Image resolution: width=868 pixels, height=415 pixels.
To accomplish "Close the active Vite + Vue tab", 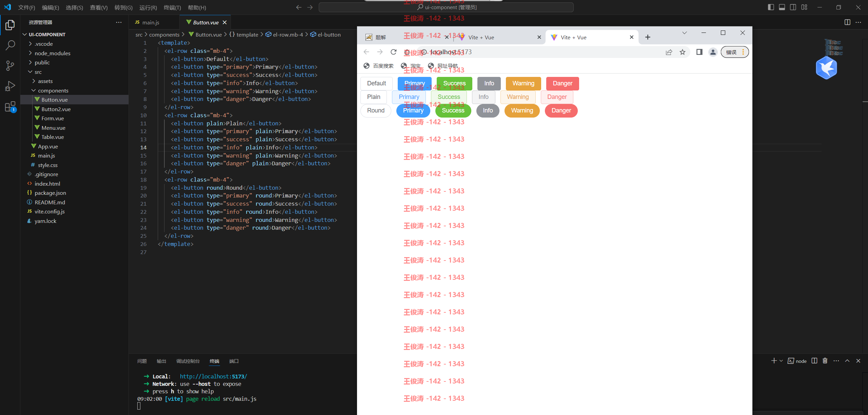I will (631, 37).
